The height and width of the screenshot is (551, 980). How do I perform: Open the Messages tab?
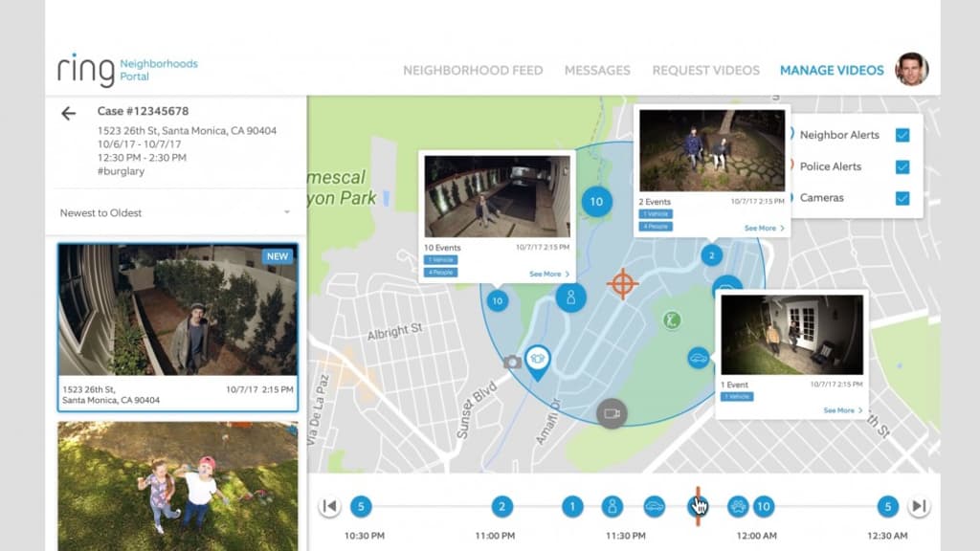coord(597,71)
